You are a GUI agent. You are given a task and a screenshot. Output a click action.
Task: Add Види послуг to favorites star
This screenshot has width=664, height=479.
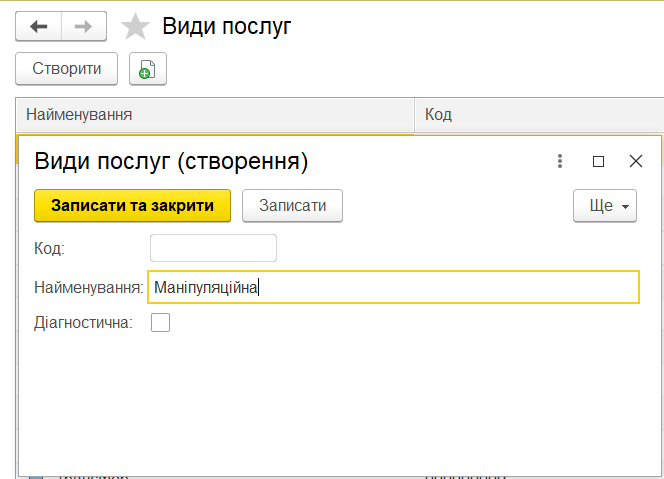point(135,27)
